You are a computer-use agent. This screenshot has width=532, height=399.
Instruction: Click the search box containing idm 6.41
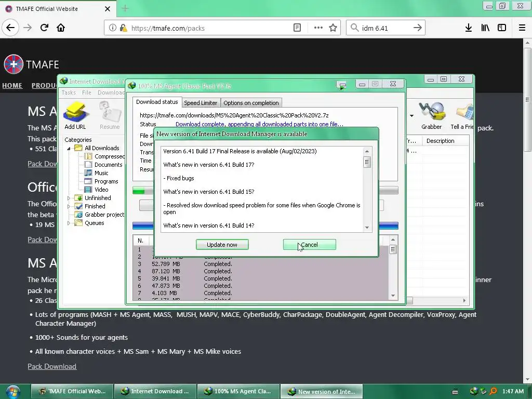(x=386, y=28)
